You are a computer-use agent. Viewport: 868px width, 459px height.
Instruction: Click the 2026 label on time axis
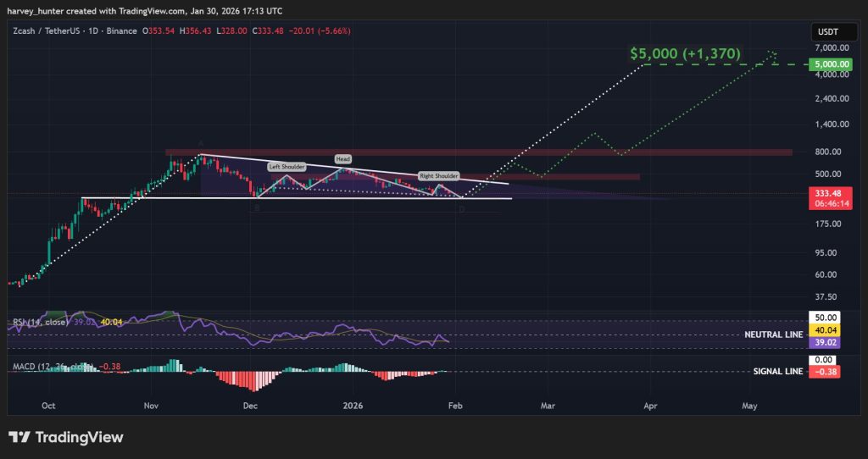click(353, 406)
